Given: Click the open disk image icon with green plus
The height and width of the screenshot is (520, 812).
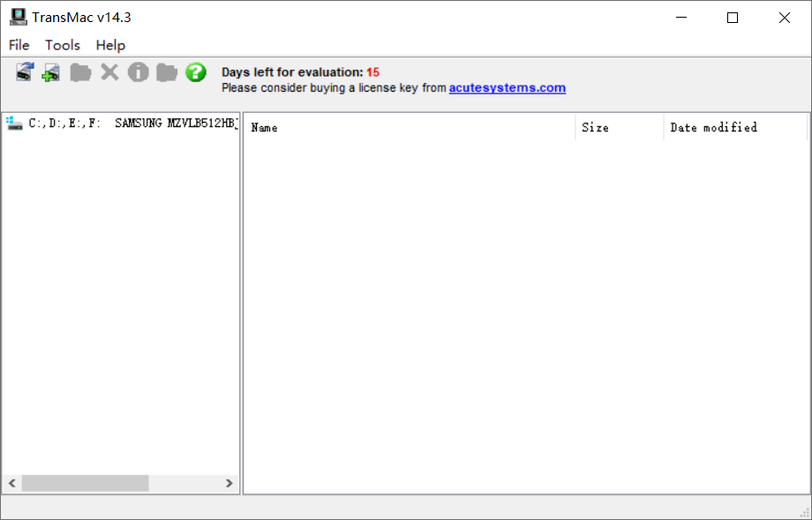Looking at the screenshot, I should coord(51,72).
